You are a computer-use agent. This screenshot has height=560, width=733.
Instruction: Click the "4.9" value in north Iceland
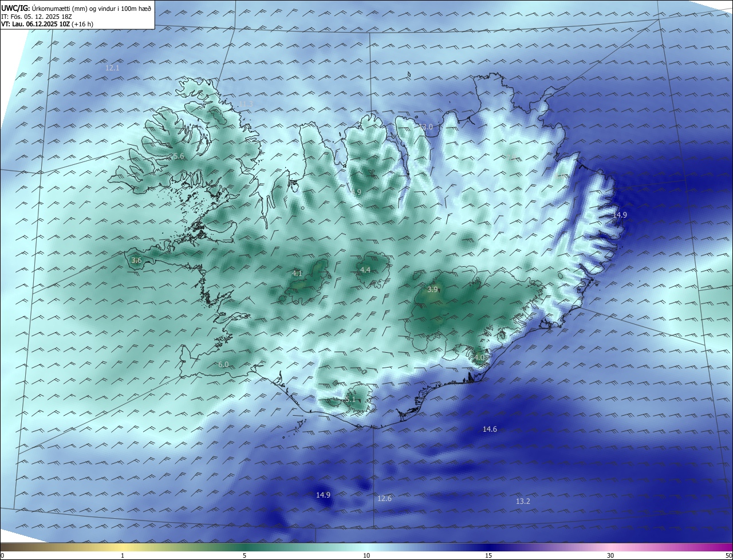356,192
